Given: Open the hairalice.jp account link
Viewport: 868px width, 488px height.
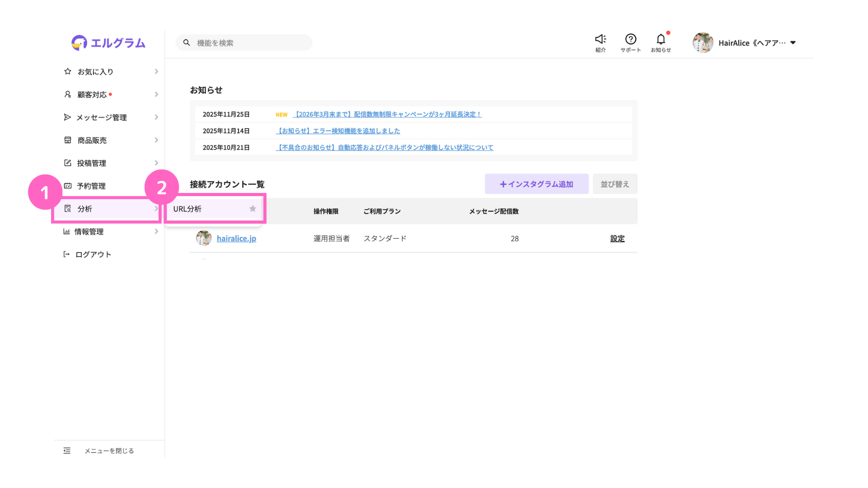Looking at the screenshot, I should tap(236, 238).
